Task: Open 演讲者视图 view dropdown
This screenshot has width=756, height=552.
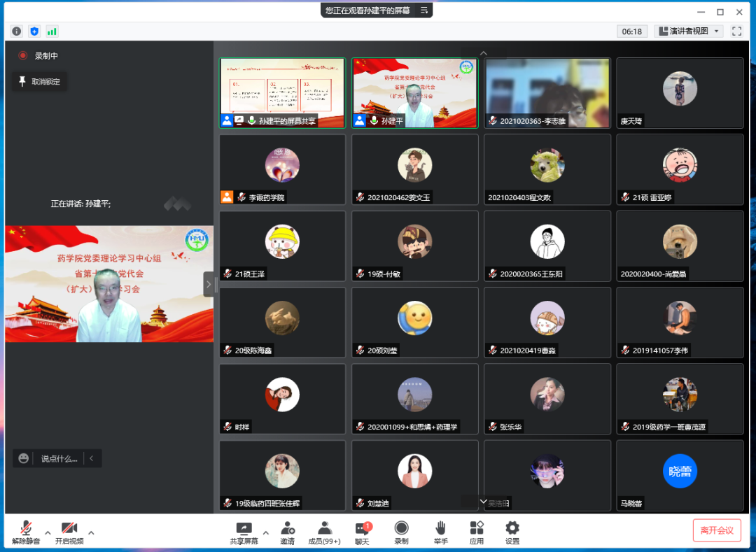Action: coord(688,31)
